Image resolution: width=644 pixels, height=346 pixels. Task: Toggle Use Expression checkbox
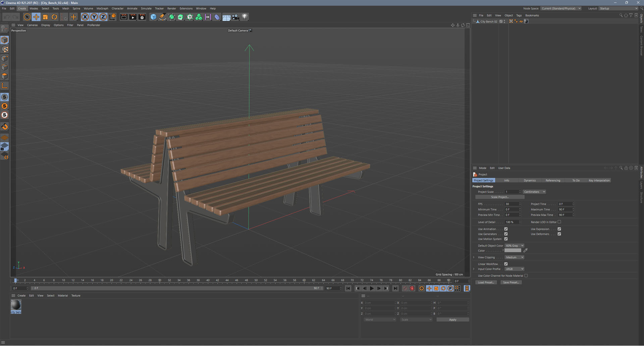click(559, 229)
